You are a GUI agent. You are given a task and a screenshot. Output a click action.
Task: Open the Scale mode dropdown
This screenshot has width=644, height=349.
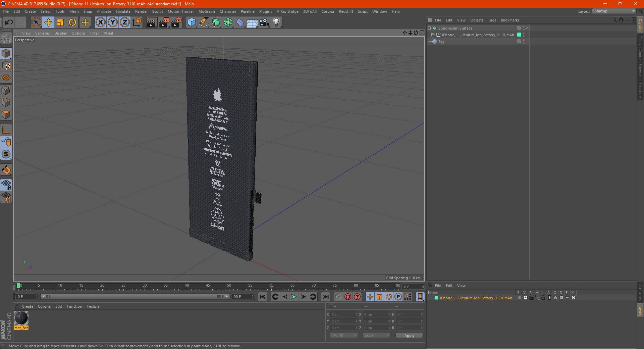click(x=376, y=335)
